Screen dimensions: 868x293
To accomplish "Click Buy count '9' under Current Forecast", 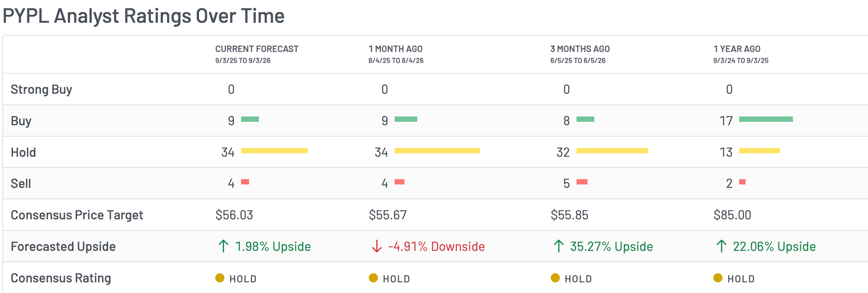I will (x=231, y=121).
